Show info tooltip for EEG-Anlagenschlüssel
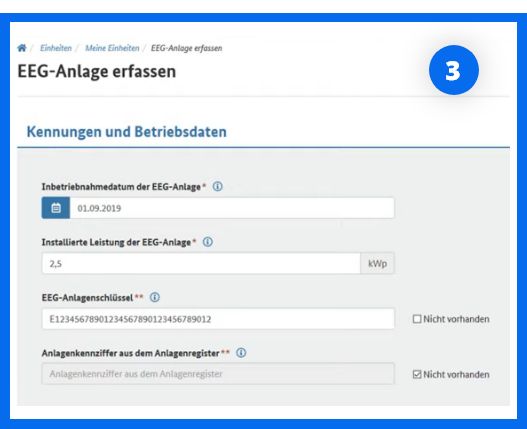This screenshot has width=527, height=429. pos(155,298)
